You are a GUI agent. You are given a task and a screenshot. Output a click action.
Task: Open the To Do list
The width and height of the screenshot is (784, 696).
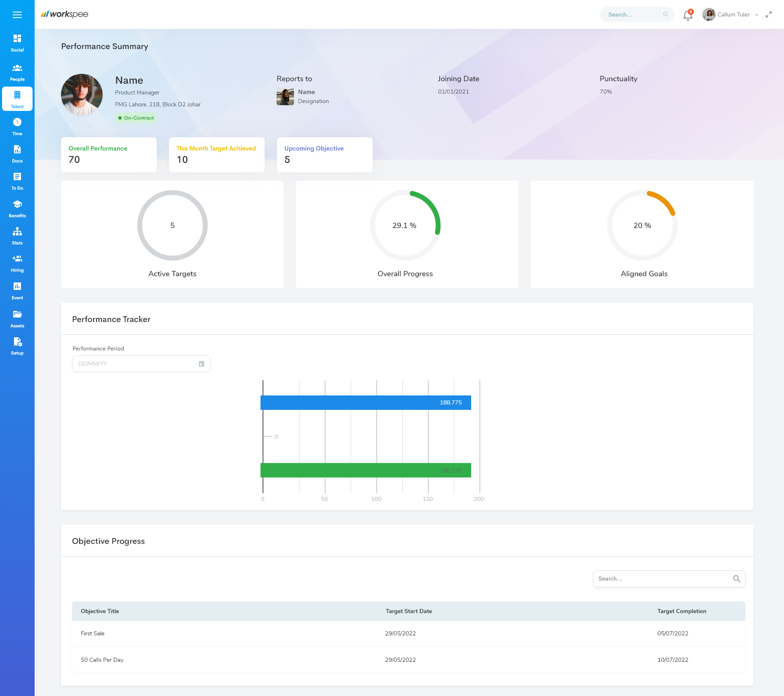click(17, 180)
